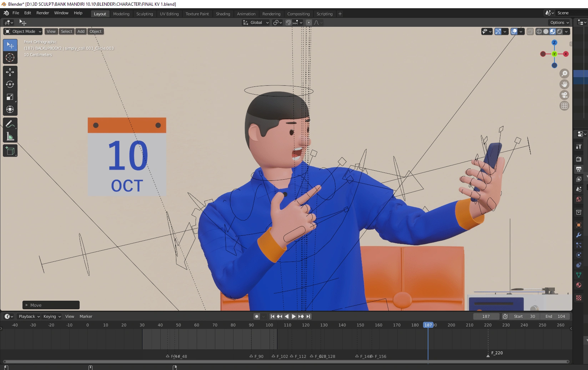Open the Object Mode dropdown
This screenshot has width=588, height=370.
click(x=23, y=31)
